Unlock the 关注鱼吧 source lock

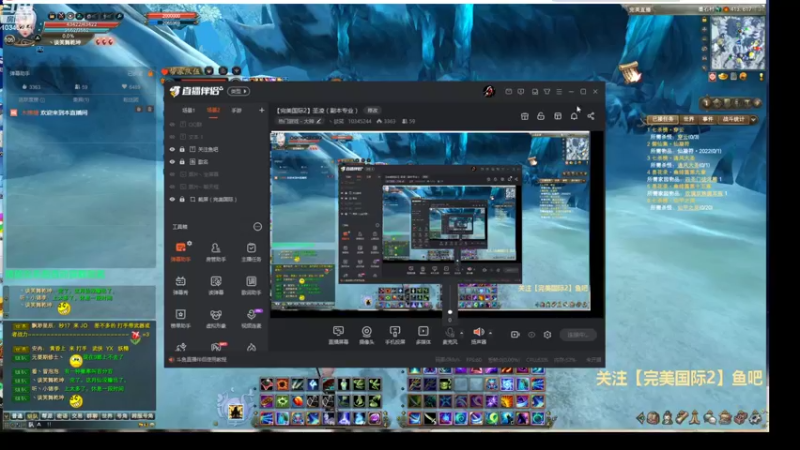coord(182,149)
